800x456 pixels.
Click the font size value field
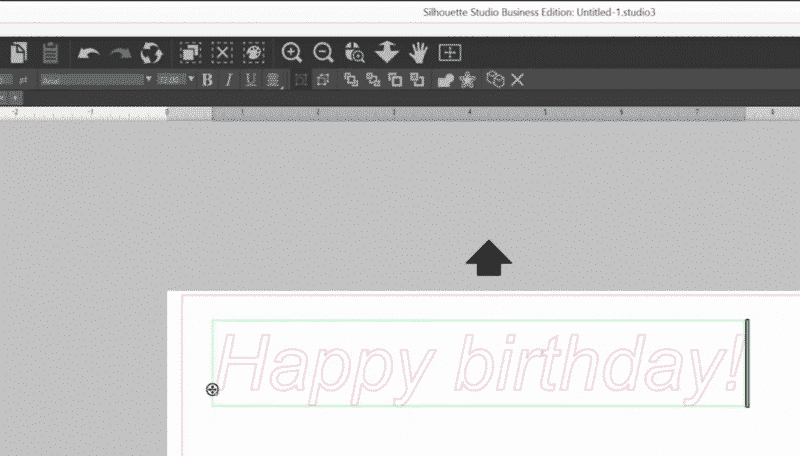coord(171,80)
